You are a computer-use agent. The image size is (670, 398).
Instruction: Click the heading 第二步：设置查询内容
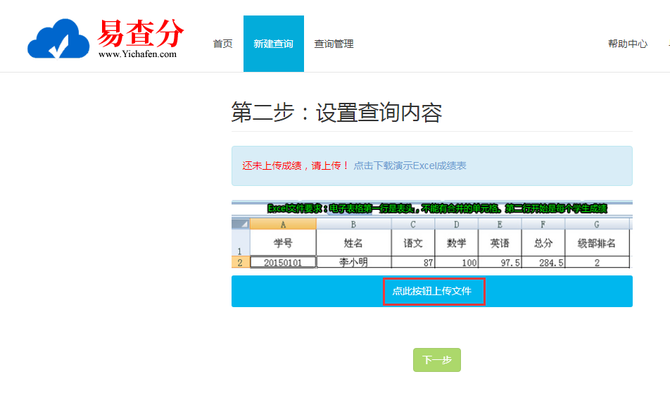(x=337, y=112)
